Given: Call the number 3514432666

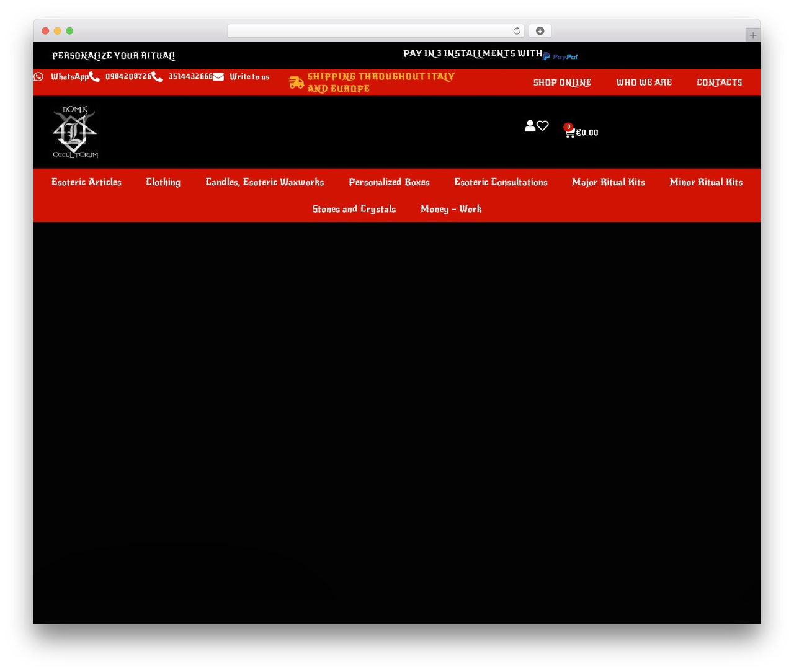Looking at the screenshot, I should (x=190, y=76).
